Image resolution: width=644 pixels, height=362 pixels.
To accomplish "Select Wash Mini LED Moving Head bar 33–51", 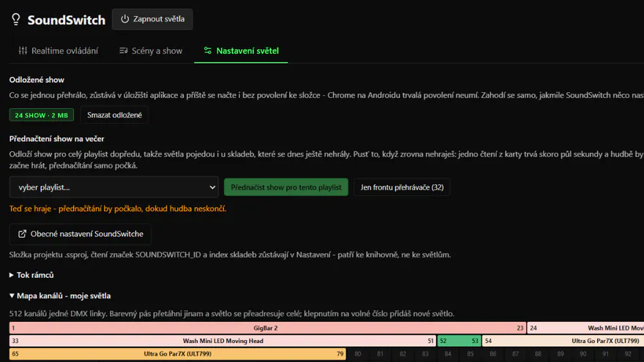I will pyautogui.click(x=222, y=341).
